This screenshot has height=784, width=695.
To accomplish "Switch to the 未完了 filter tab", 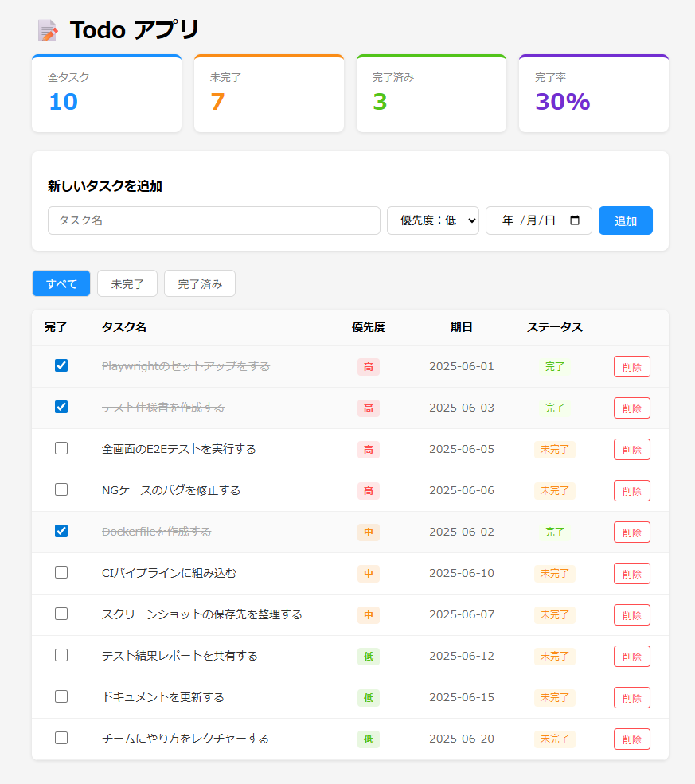I will (x=127, y=283).
